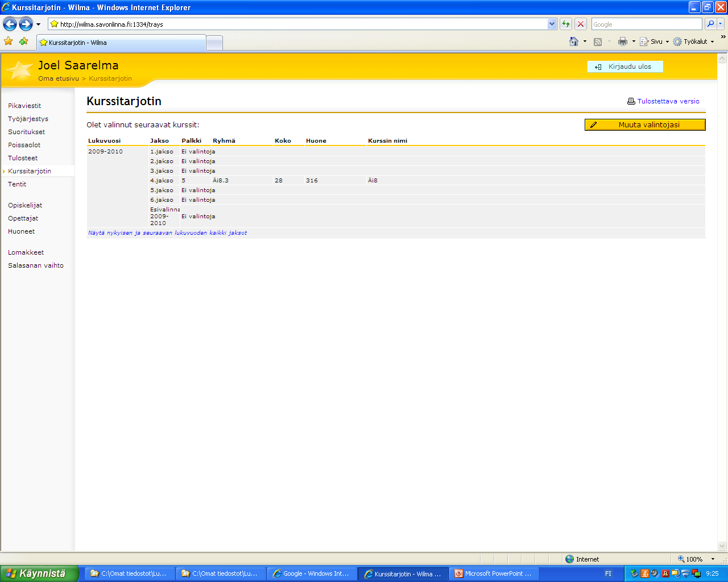This screenshot has height=582, width=728.
Task: Show more toolbar commands chevron
Action: coord(723,37)
